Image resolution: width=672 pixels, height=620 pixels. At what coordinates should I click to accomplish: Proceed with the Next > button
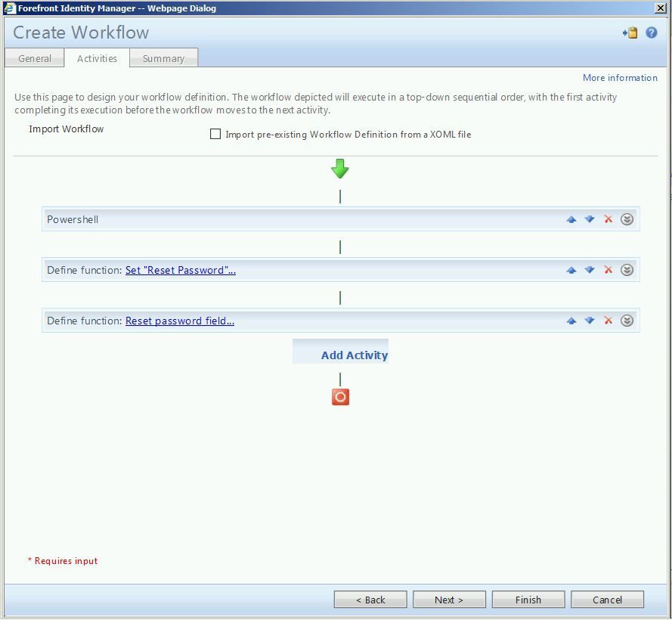[x=449, y=600]
